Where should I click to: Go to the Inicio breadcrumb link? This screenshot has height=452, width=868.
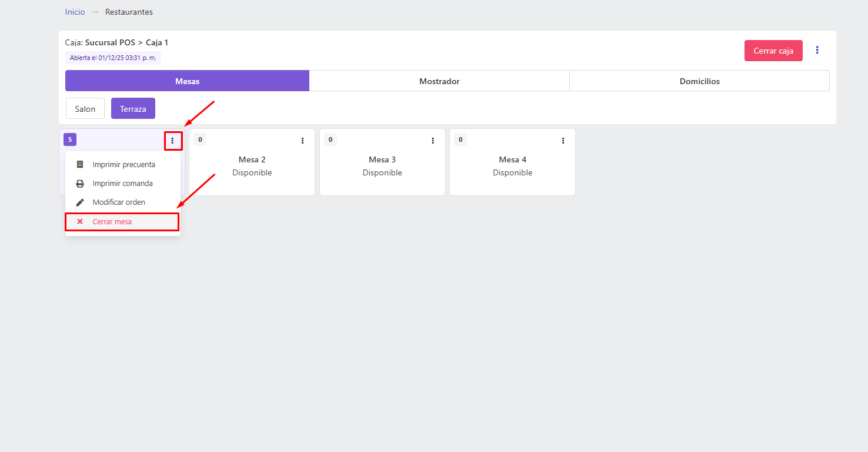[x=75, y=12]
